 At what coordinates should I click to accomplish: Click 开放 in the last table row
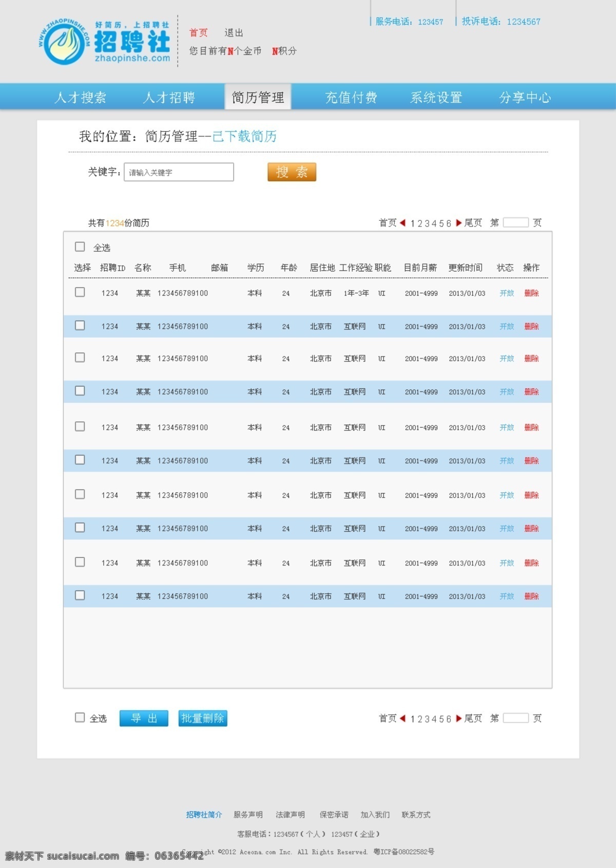click(507, 596)
